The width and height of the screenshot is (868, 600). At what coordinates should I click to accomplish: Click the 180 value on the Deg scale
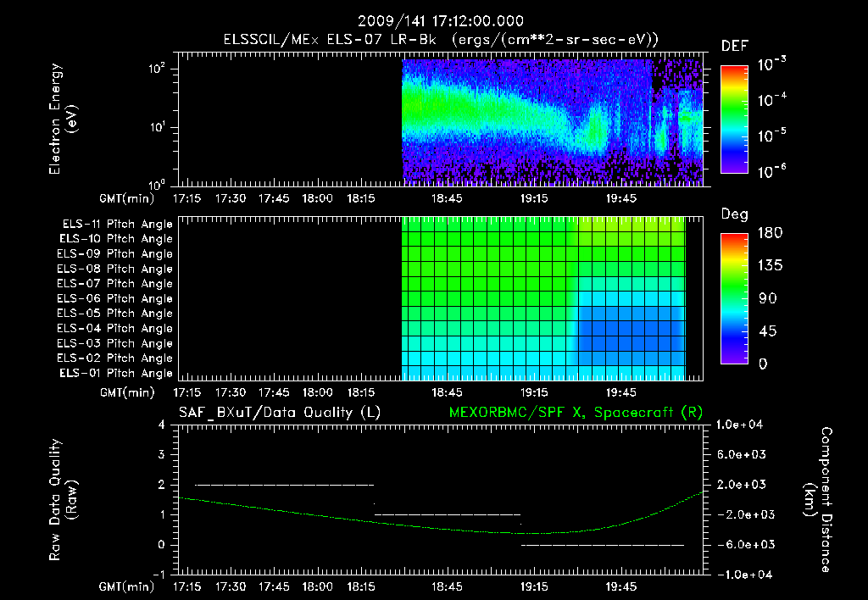click(x=770, y=233)
